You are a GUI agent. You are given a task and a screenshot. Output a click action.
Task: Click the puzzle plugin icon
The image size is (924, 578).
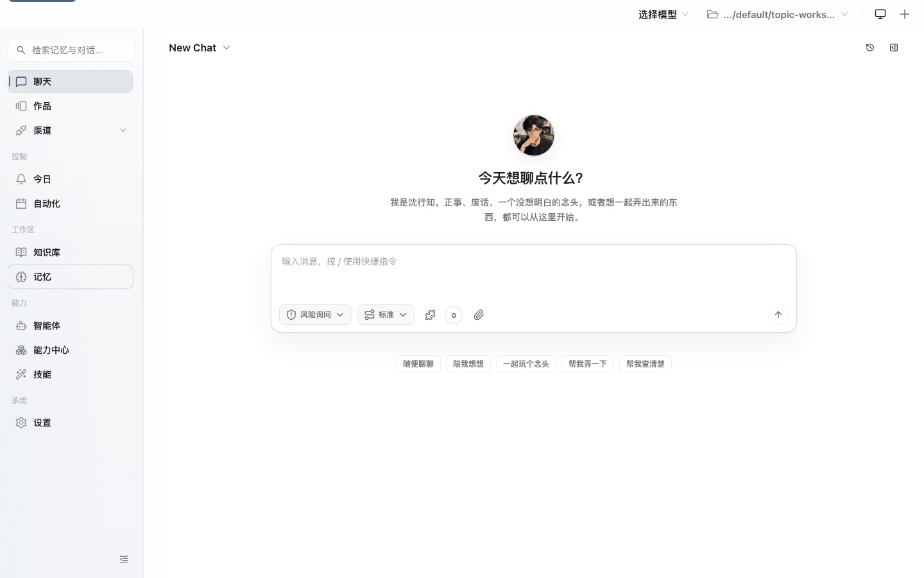click(x=431, y=315)
